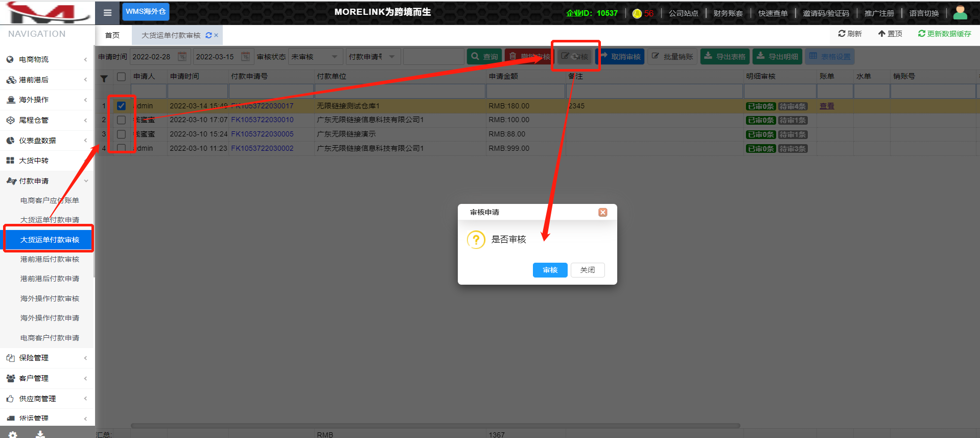This screenshot has height=438, width=980.
Task: Open payment number FK1053722030010 link
Action: (x=262, y=120)
